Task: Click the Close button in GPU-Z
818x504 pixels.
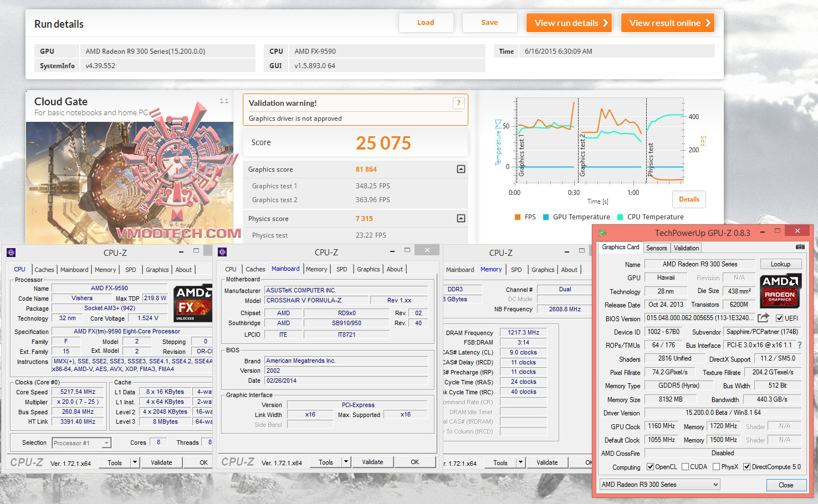Action: pos(786,485)
